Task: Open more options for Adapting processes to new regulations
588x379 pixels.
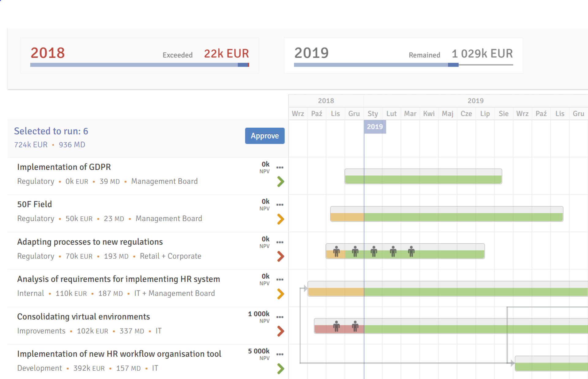Action: (280, 242)
